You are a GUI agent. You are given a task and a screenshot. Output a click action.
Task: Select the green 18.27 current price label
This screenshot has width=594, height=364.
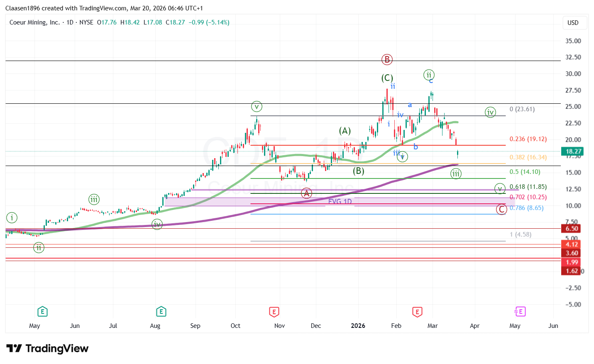pos(572,151)
